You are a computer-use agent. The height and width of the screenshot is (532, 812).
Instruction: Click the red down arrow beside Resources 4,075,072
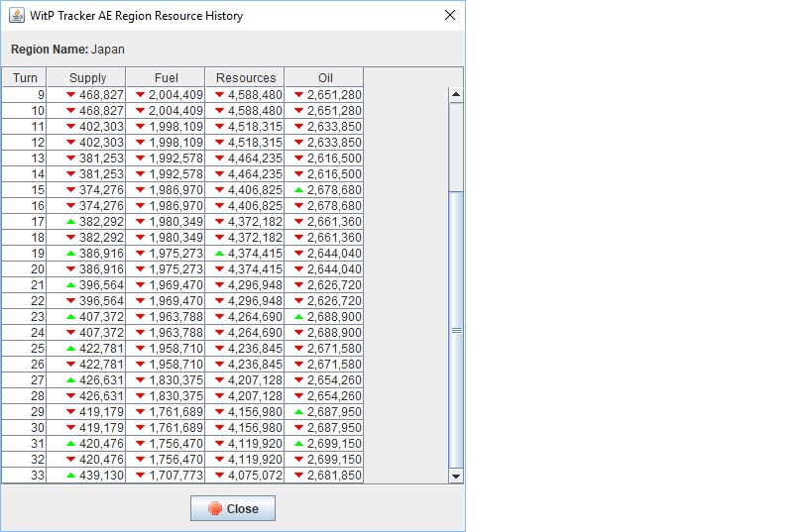(219, 476)
